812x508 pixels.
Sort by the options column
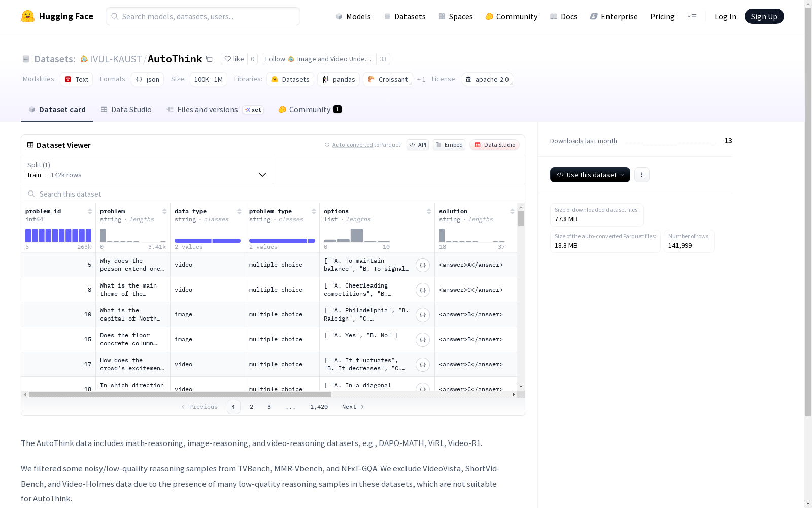429,211
